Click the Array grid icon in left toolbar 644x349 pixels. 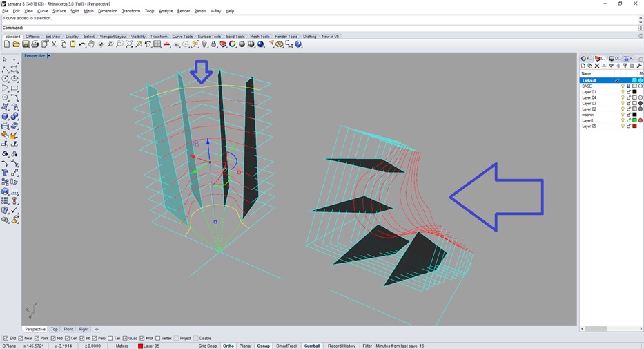click(x=6, y=200)
